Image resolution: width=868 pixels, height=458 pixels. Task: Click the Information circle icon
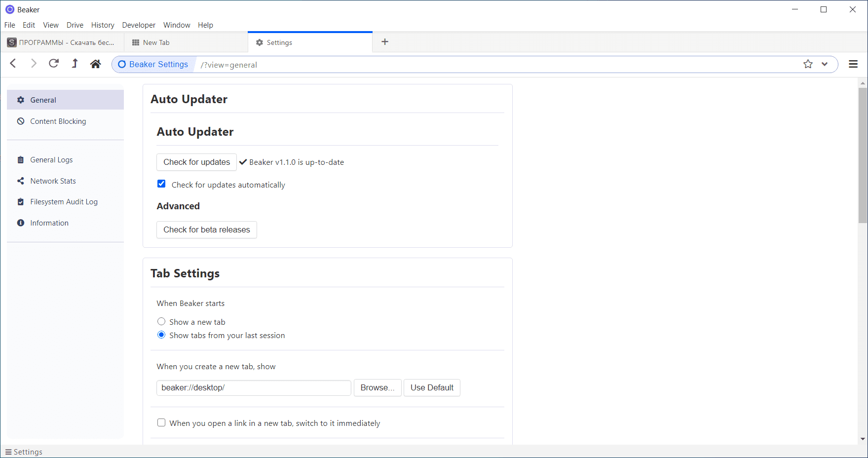[21, 223]
